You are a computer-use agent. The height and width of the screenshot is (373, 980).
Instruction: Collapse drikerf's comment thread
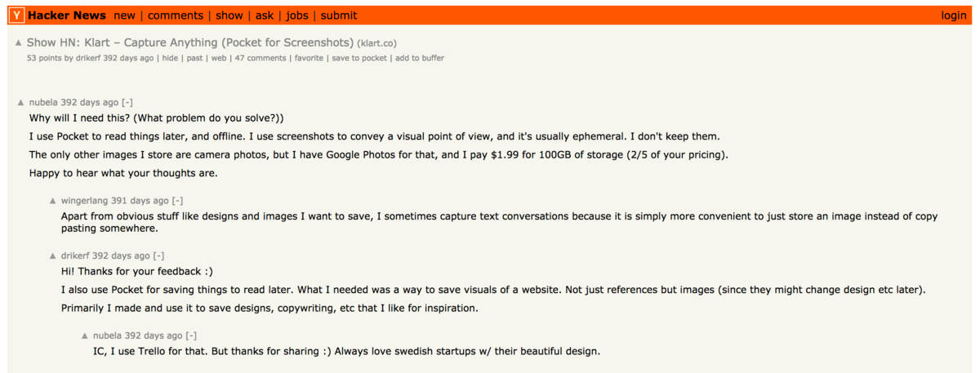(x=158, y=256)
